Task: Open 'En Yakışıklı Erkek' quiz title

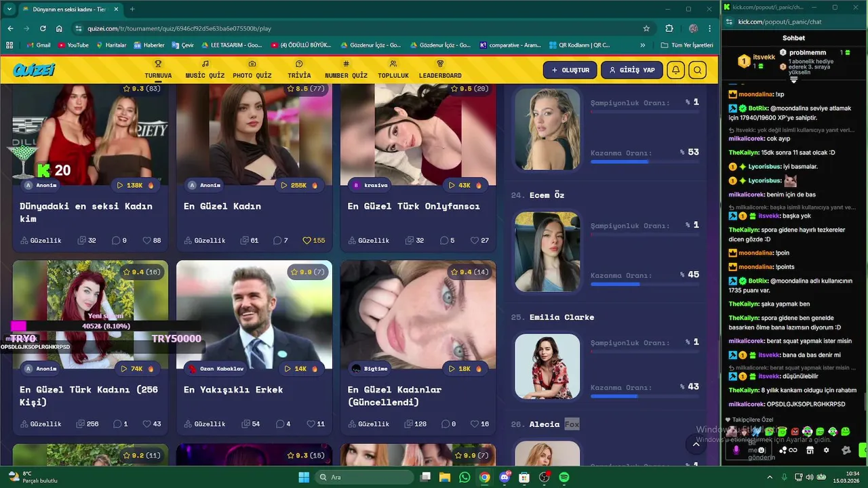Action: [x=233, y=390]
